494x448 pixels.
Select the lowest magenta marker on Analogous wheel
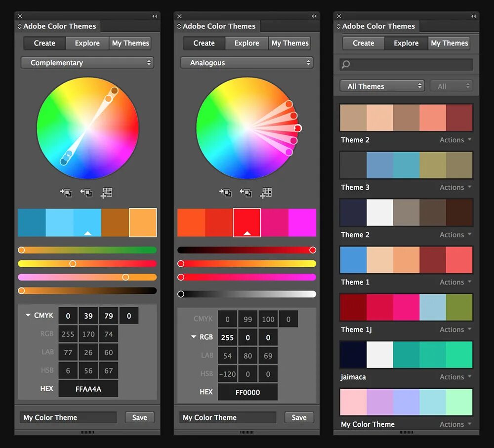pos(288,153)
